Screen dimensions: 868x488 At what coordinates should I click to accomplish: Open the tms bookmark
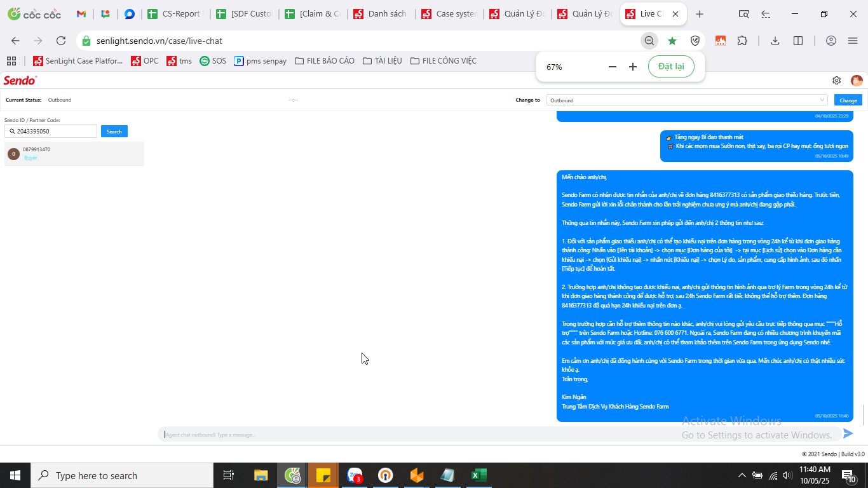179,61
